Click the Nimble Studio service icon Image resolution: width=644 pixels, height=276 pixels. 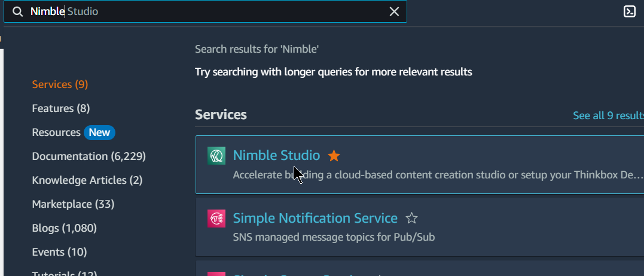click(x=216, y=156)
